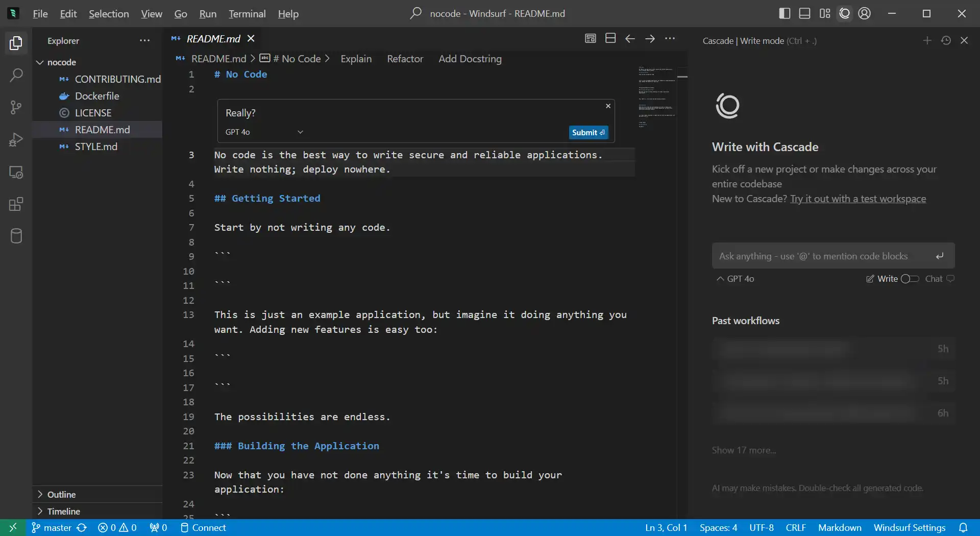This screenshot has height=536, width=980.
Task: Open the Edit menu
Action: pyautogui.click(x=68, y=14)
